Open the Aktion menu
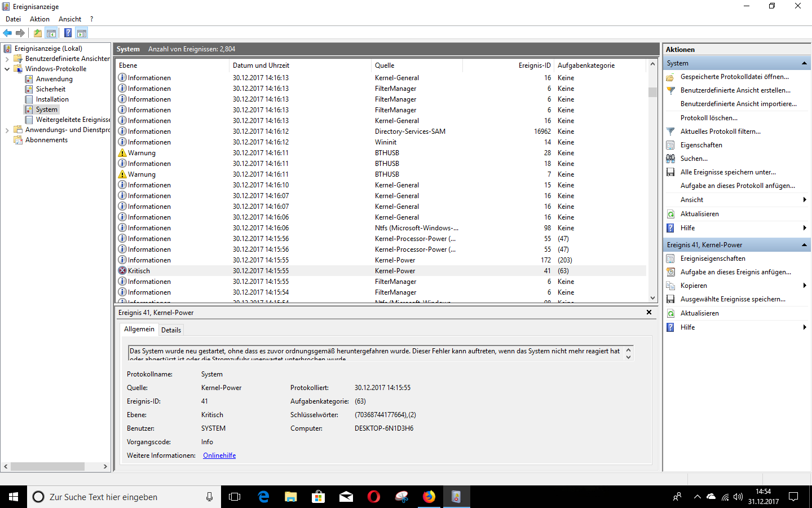 click(39, 19)
